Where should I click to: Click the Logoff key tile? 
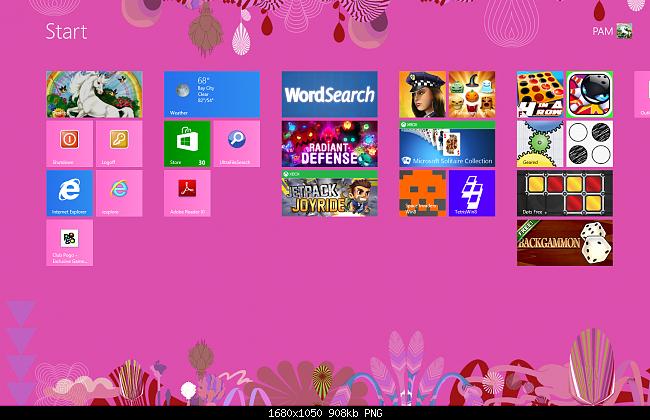click(119, 144)
